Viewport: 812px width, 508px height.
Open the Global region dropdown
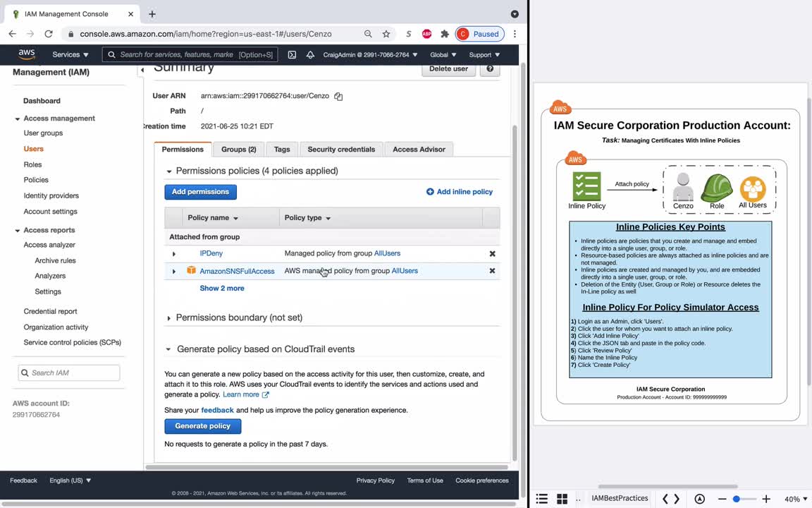click(x=443, y=54)
